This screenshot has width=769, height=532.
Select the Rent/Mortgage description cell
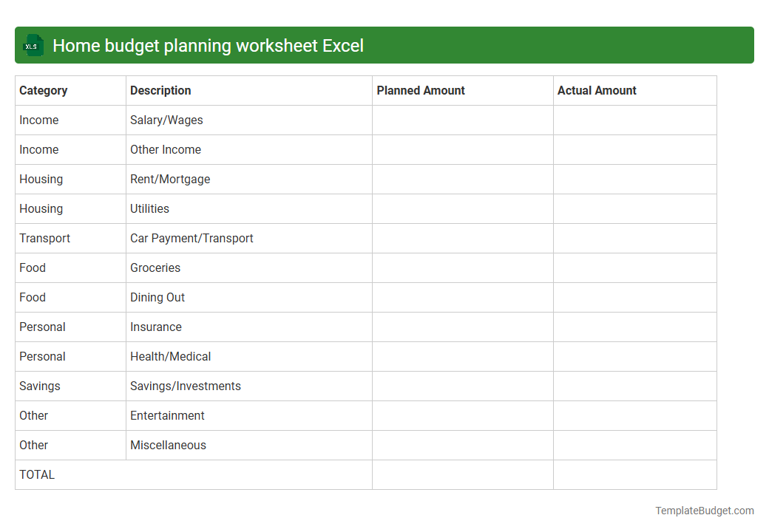[x=170, y=179]
